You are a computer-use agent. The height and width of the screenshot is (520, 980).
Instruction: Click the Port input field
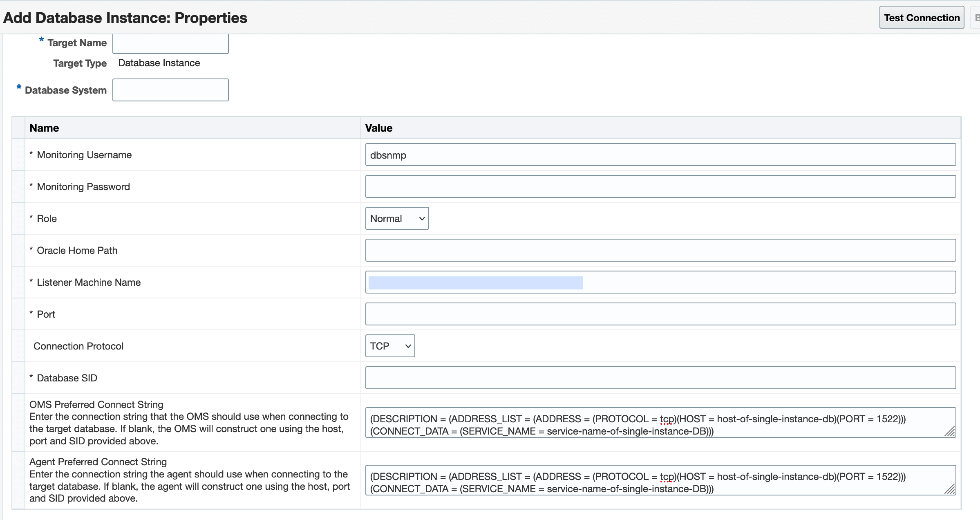660,314
